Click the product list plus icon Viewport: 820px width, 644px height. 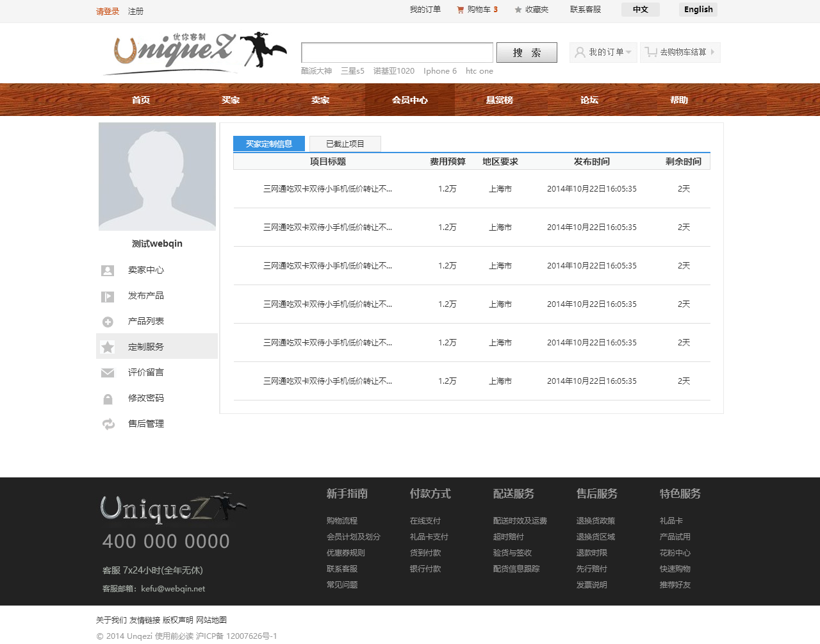(108, 322)
